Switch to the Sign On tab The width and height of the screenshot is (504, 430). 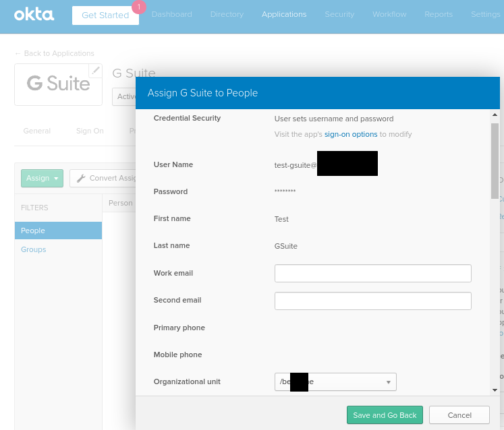[x=90, y=131]
